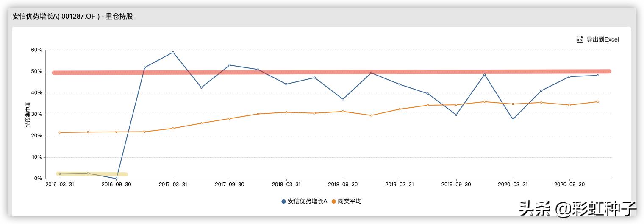Image resolution: width=644 pixels, height=224 pixels.
Task: Click blue line data point at 2016-03-31
Action: (60, 174)
